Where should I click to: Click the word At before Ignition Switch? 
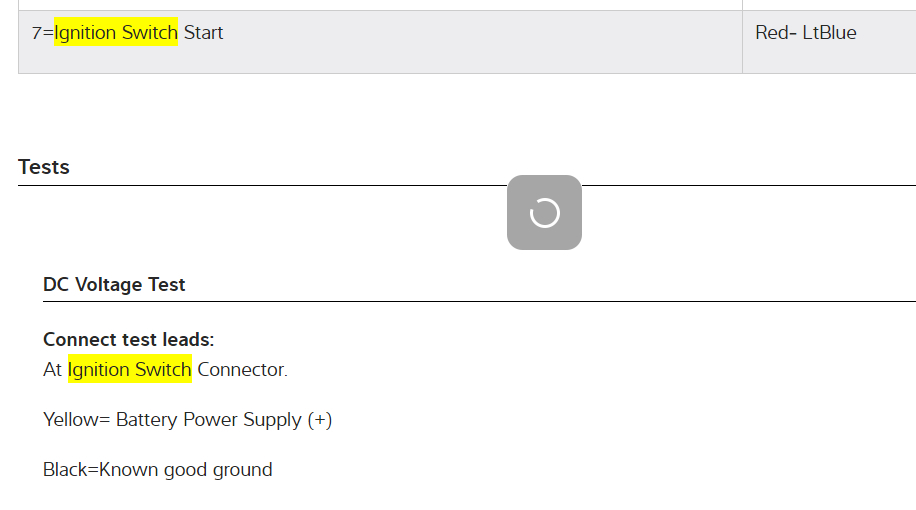(53, 370)
